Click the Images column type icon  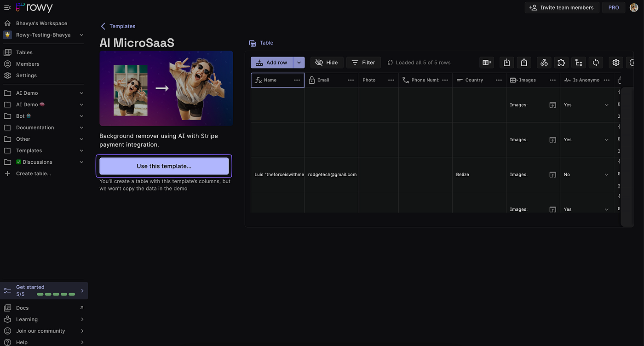[x=514, y=80]
